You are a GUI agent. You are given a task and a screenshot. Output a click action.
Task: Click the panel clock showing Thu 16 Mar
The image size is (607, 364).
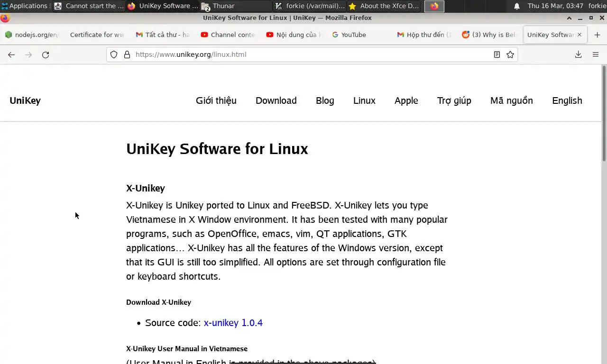coord(555,6)
